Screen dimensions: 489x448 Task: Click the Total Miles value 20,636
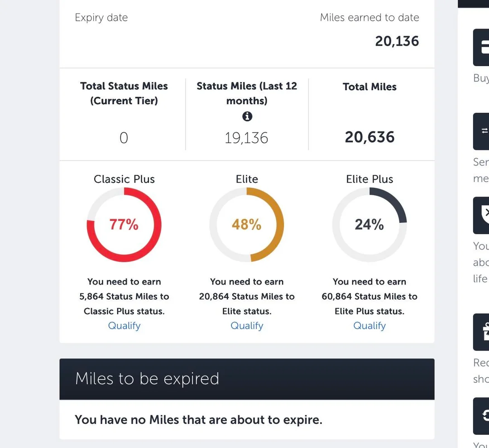coord(369,137)
